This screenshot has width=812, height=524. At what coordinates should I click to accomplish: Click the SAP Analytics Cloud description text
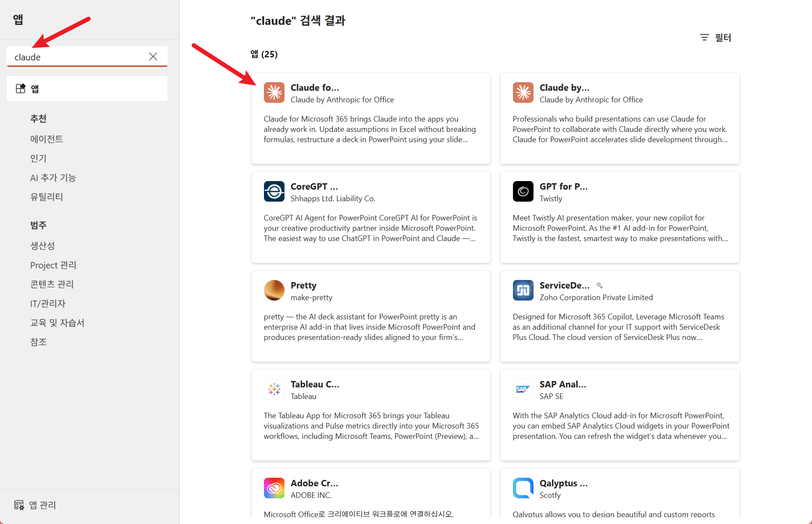tap(621, 426)
